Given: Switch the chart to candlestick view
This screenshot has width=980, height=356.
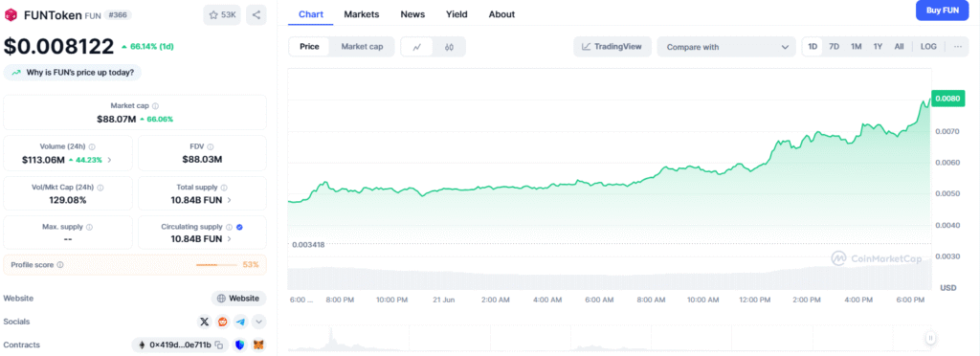Looking at the screenshot, I should click(x=449, y=47).
